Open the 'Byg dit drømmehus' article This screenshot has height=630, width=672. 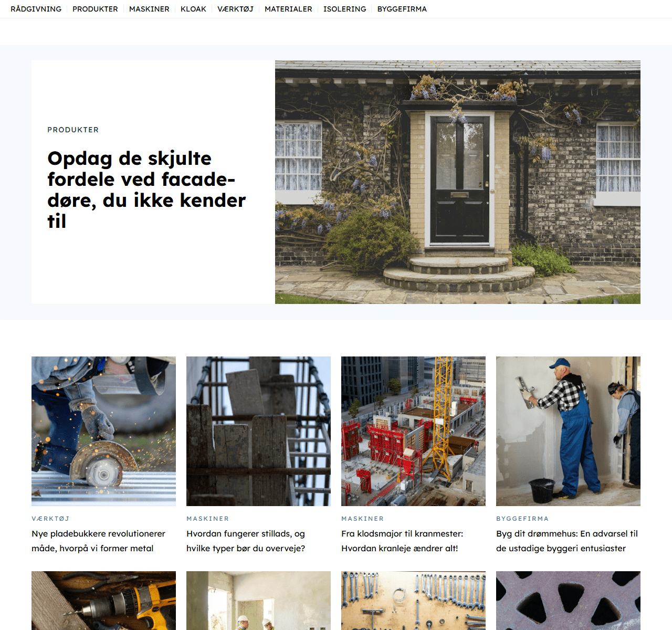pos(567,541)
